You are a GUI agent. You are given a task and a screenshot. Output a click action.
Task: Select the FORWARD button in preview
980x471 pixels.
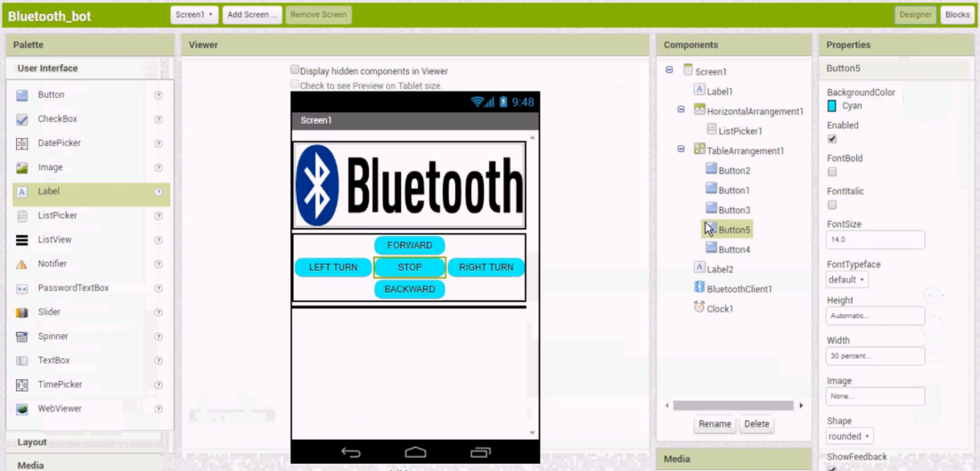click(x=410, y=246)
